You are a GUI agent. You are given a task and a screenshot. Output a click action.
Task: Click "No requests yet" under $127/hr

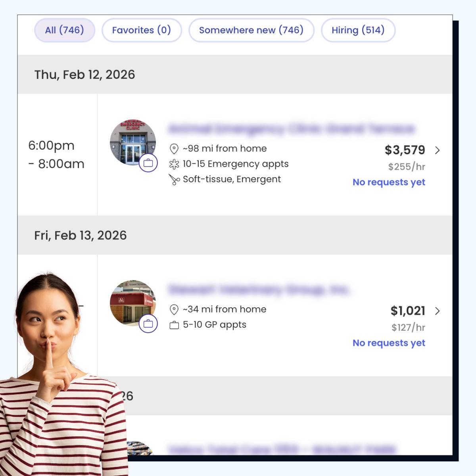(x=389, y=343)
